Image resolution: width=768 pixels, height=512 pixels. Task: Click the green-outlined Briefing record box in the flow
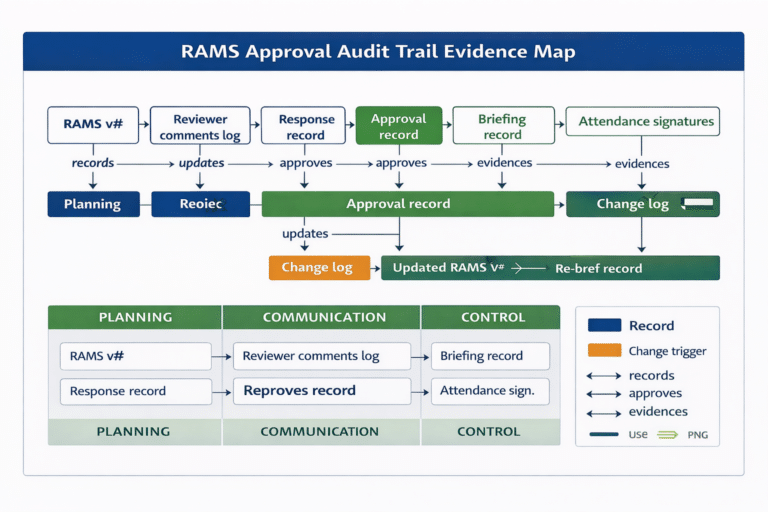pyautogui.click(x=504, y=125)
